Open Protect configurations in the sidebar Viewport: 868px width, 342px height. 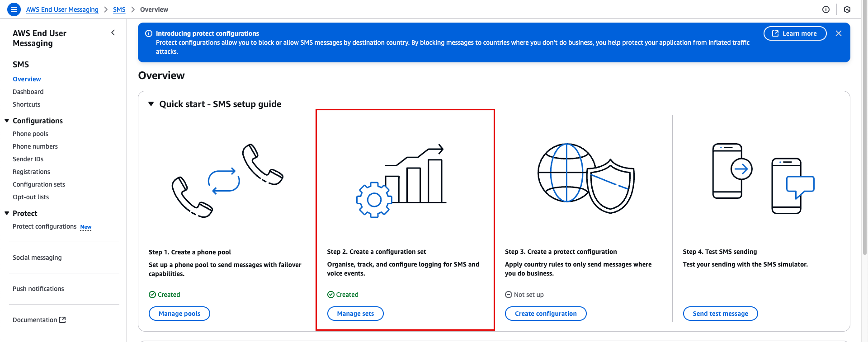click(44, 226)
